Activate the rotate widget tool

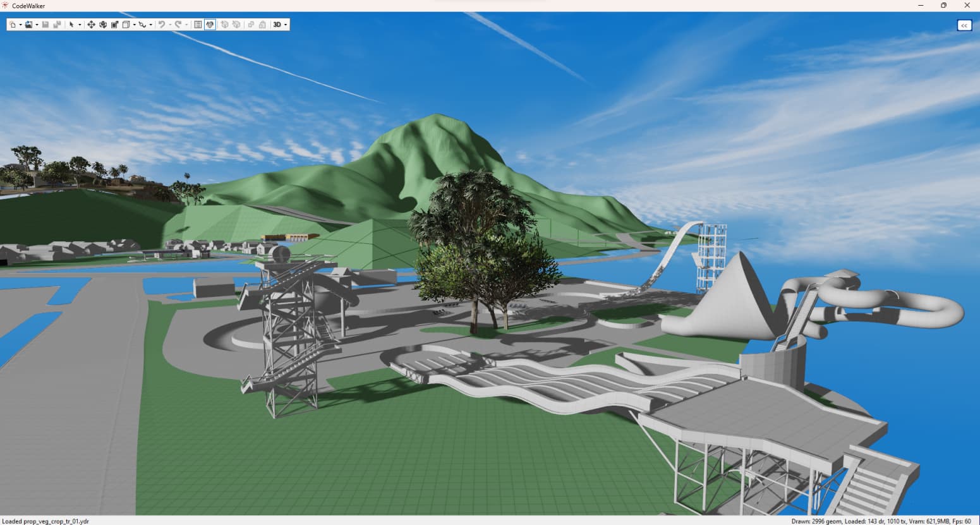coord(104,25)
